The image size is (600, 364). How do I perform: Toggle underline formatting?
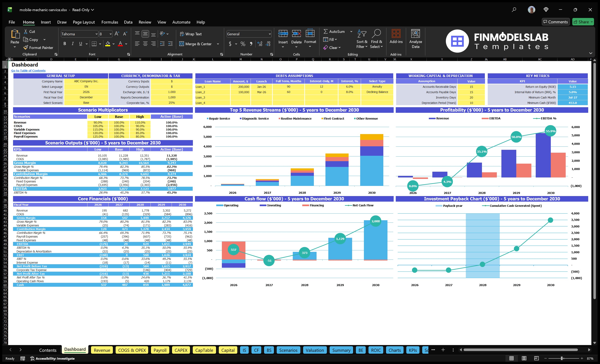80,44
